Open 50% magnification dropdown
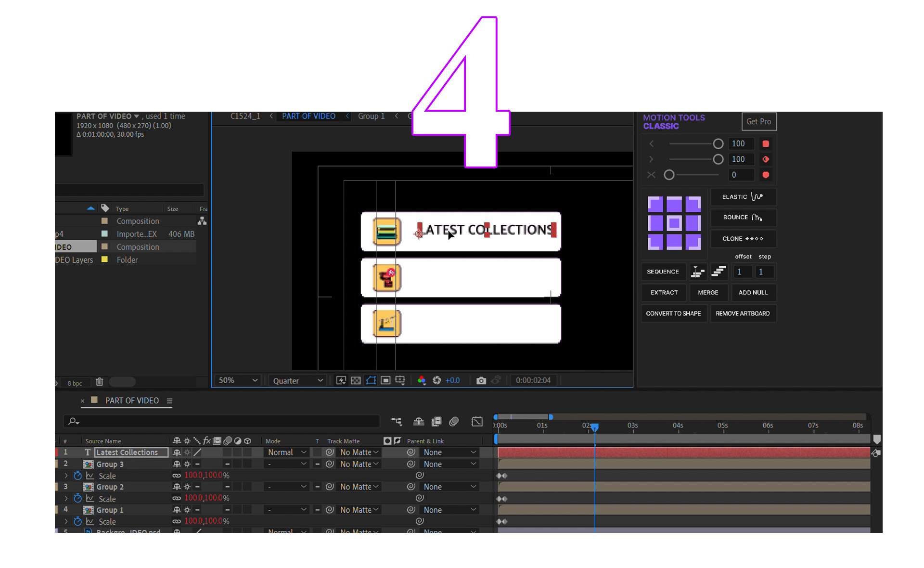Image resolution: width=924 pixels, height=568 pixels. pyautogui.click(x=238, y=380)
